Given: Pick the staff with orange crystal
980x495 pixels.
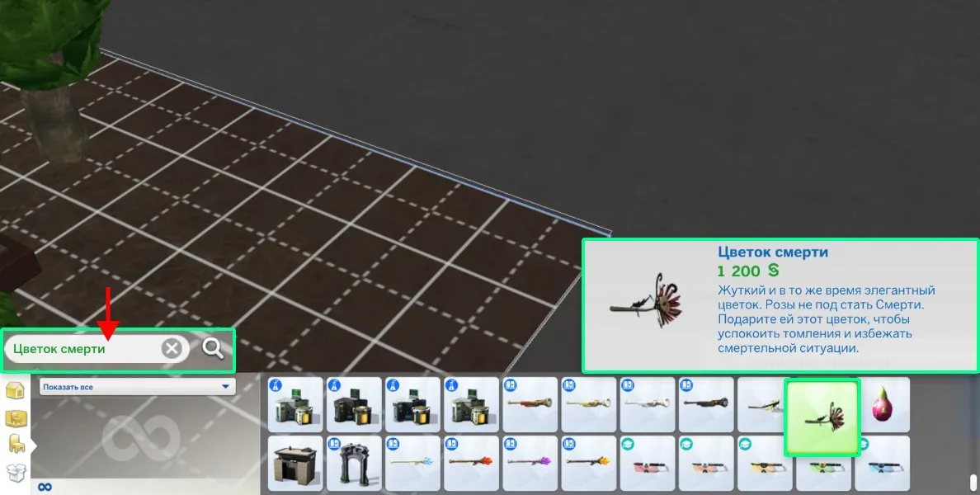Looking at the screenshot, I should (x=589, y=463).
